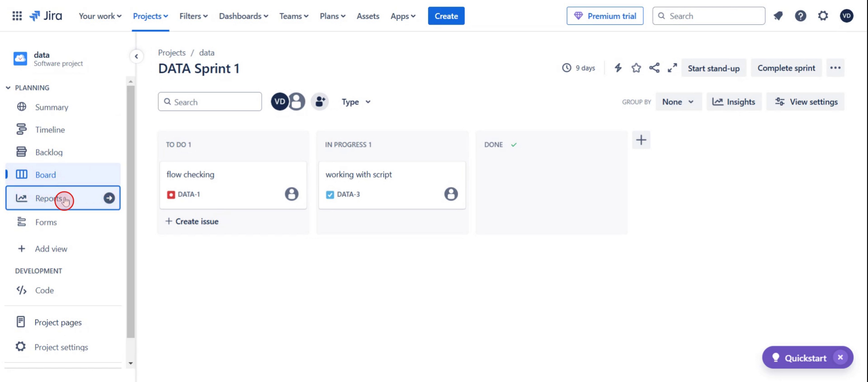Enter full screen with expand arrows icon
Screen dimensions: 868x382
(672, 68)
